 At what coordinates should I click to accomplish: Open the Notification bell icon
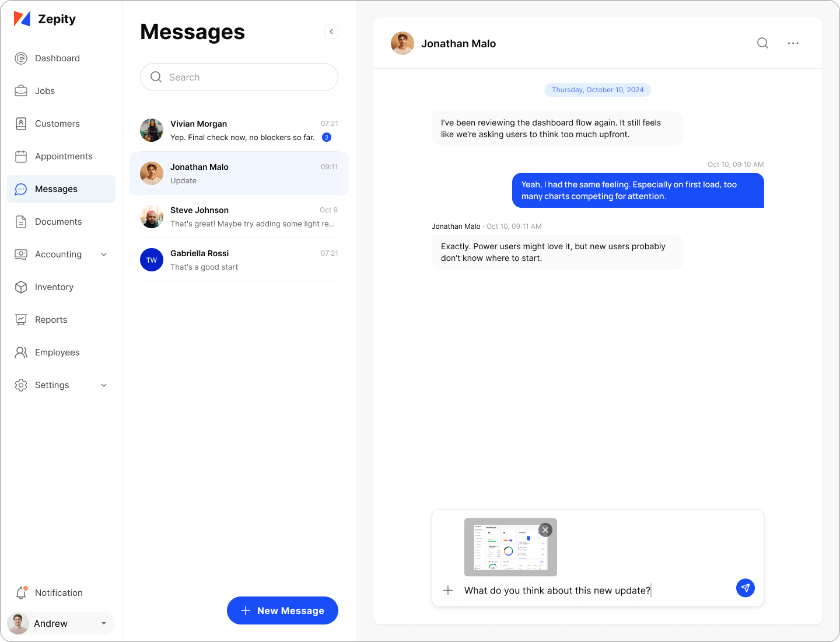coord(21,592)
